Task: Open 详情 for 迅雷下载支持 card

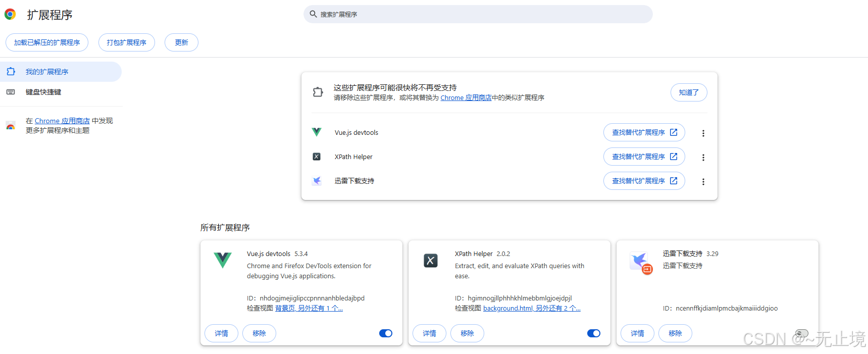Action: (637, 333)
